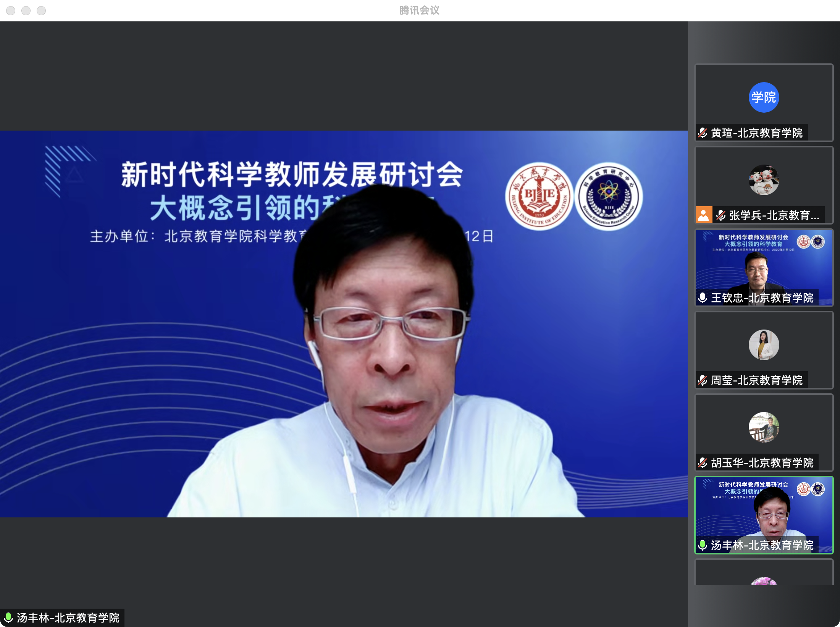Click muted microphone icon beside 胡玉华
The height and width of the screenshot is (627, 840).
point(703,463)
